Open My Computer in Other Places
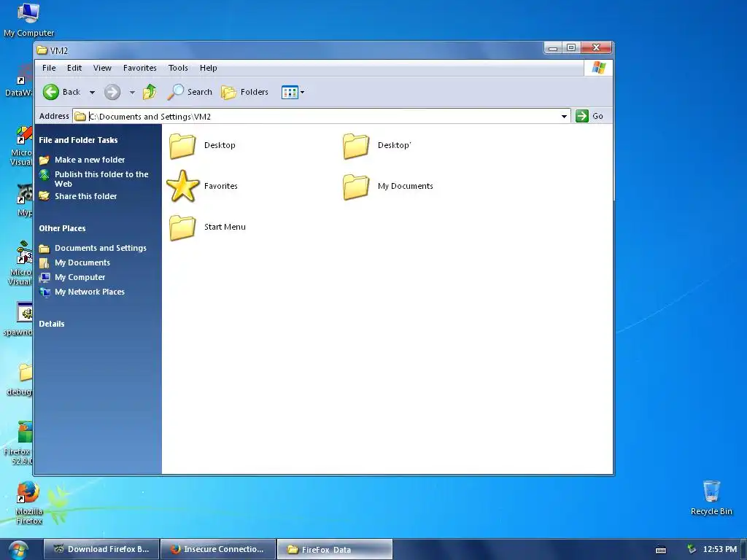This screenshot has width=747, height=560. pos(80,277)
